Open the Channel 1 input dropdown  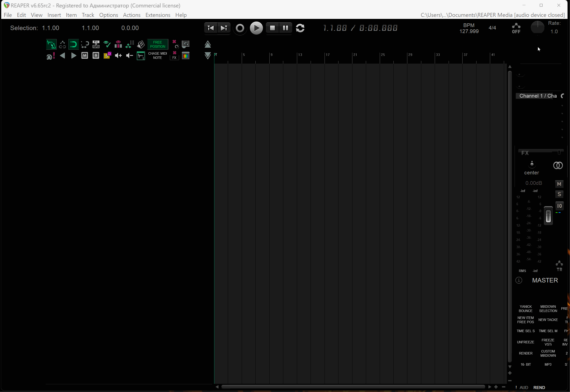(x=538, y=96)
